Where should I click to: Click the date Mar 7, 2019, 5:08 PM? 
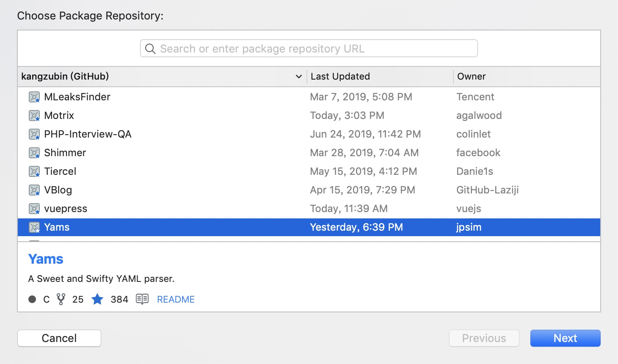click(361, 97)
